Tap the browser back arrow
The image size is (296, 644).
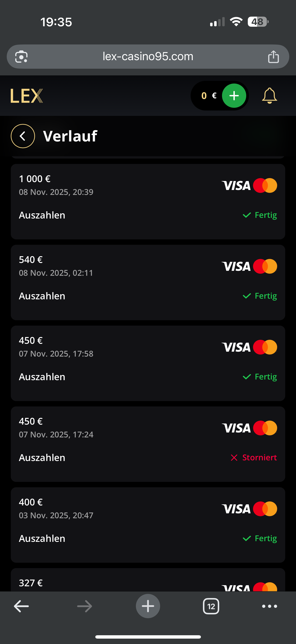click(x=22, y=606)
